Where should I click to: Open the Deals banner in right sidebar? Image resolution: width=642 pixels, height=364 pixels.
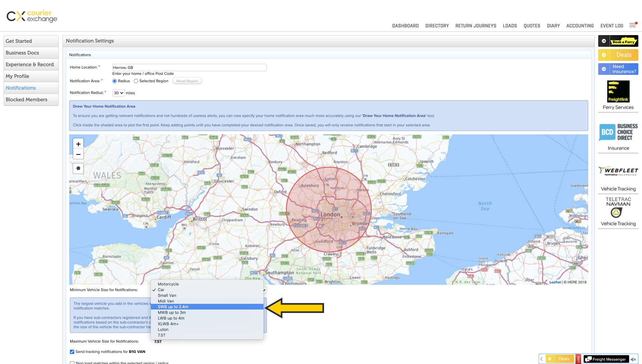coord(618,55)
